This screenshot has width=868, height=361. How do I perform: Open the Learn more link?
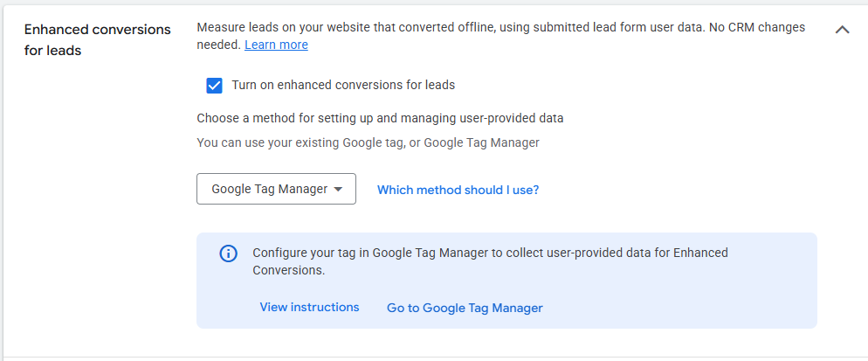(x=276, y=45)
